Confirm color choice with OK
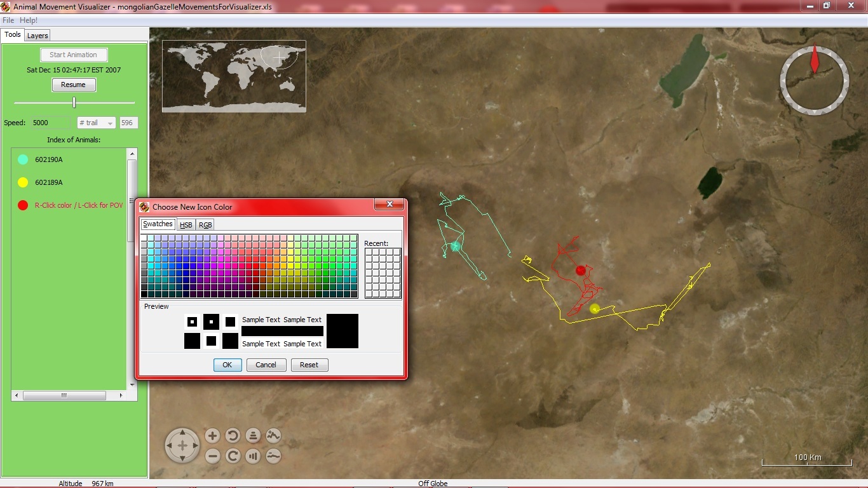This screenshot has width=868, height=488. pos(227,365)
